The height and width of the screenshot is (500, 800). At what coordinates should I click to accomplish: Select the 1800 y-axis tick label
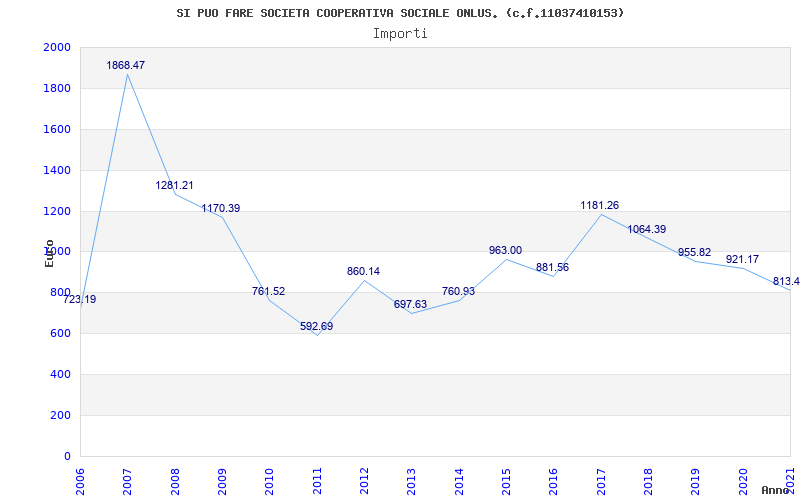coord(57,88)
